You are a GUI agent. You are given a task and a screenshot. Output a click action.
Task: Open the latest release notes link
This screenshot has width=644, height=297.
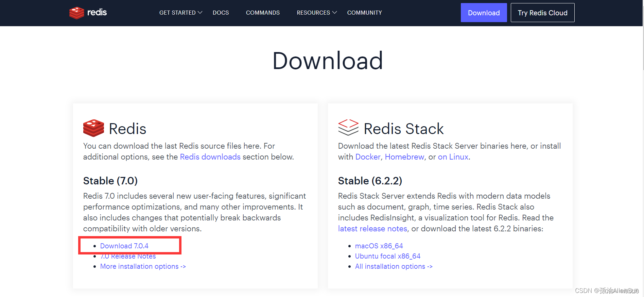click(x=372, y=229)
